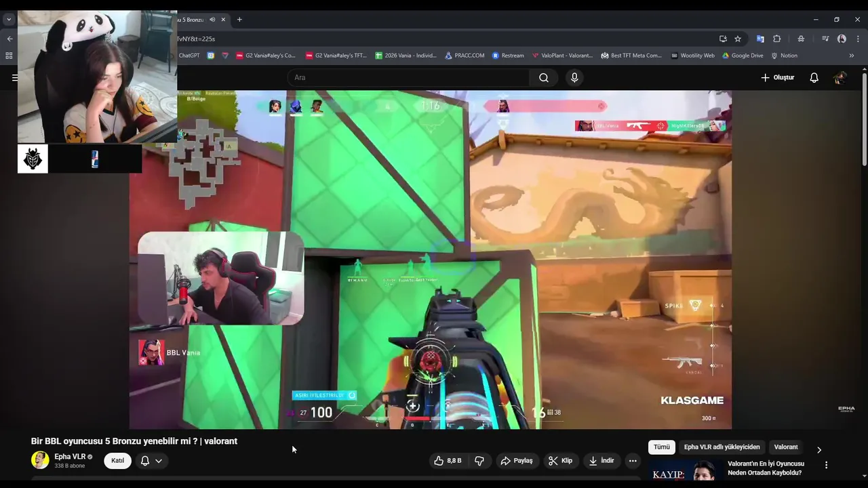Click the Katıl join button
Viewport: 868px width, 488px height.
click(x=117, y=461)
